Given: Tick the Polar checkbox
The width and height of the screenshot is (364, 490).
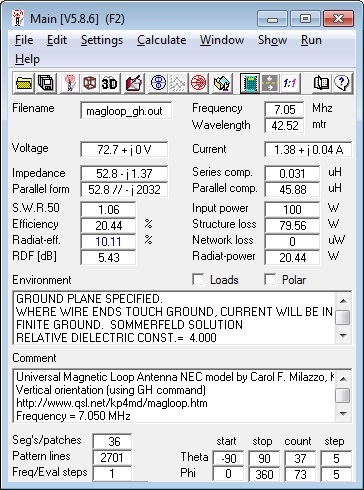Looking at the screenshot, I should pos(270,279).
